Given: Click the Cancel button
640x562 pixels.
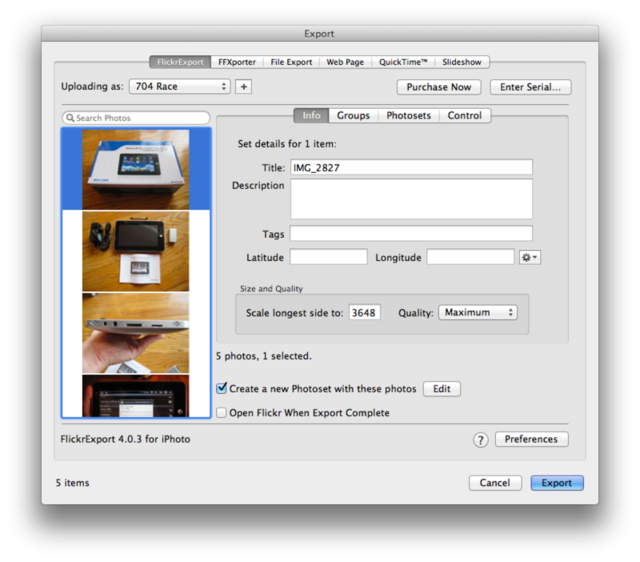Looking at the screenshot, I should click(x=495, y=483).
